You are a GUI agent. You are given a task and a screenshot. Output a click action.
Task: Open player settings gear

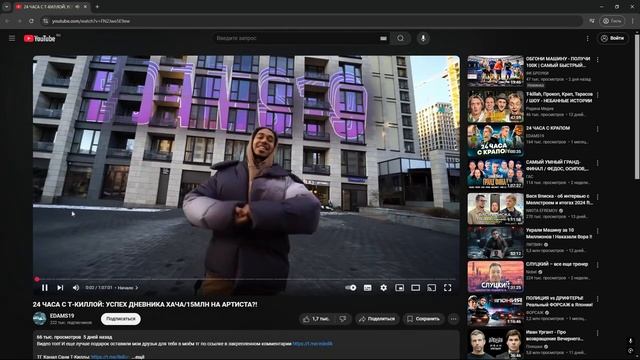pos(384,288)
